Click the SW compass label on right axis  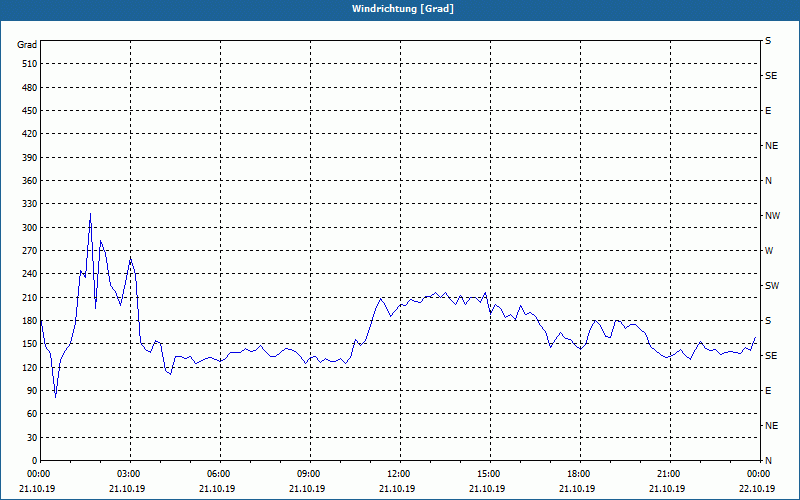[x=772, y=286]
